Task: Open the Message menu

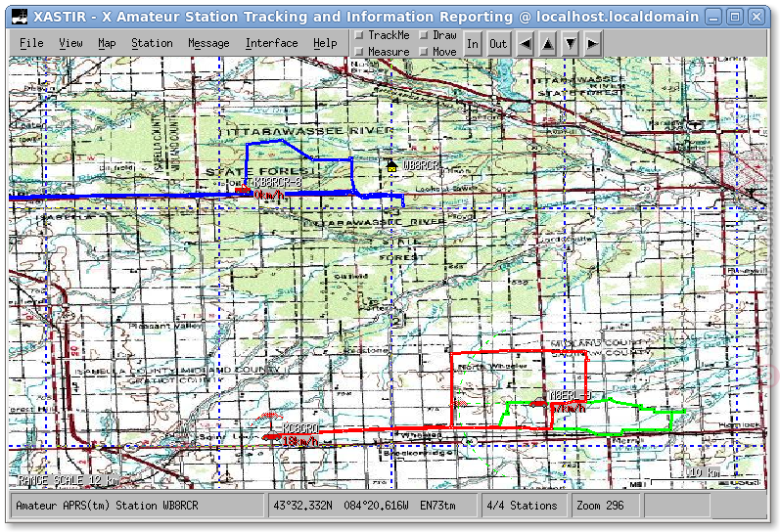Action: (x=208, y=43)
